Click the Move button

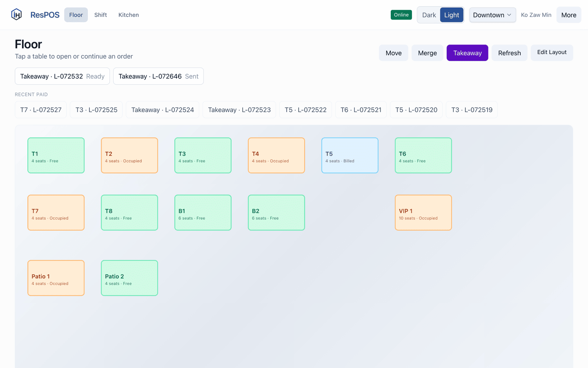[x=394, y=53]
